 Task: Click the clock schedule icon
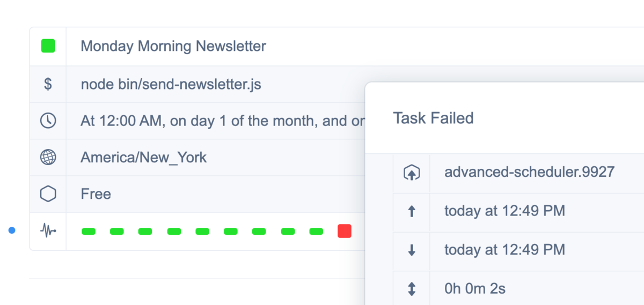[48, 121]
